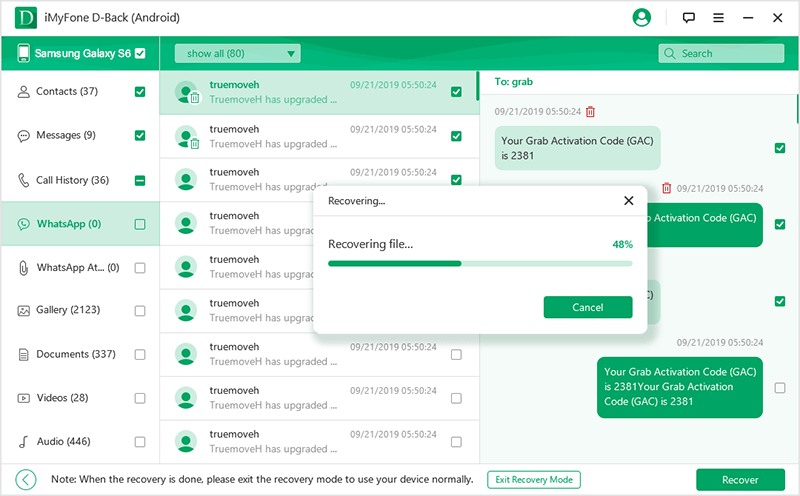Check the WhatsApp At... (0) checkbox

[x=140, y=268]
